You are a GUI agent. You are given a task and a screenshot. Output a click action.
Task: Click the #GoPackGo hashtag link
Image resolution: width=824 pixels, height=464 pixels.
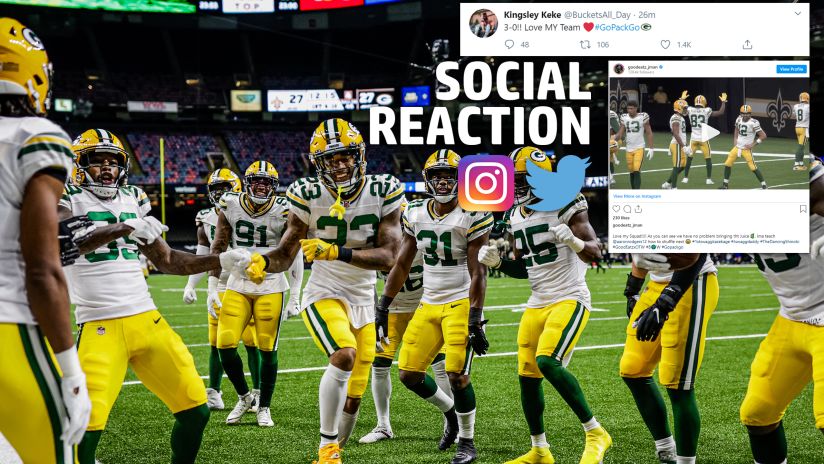point(618,28)
